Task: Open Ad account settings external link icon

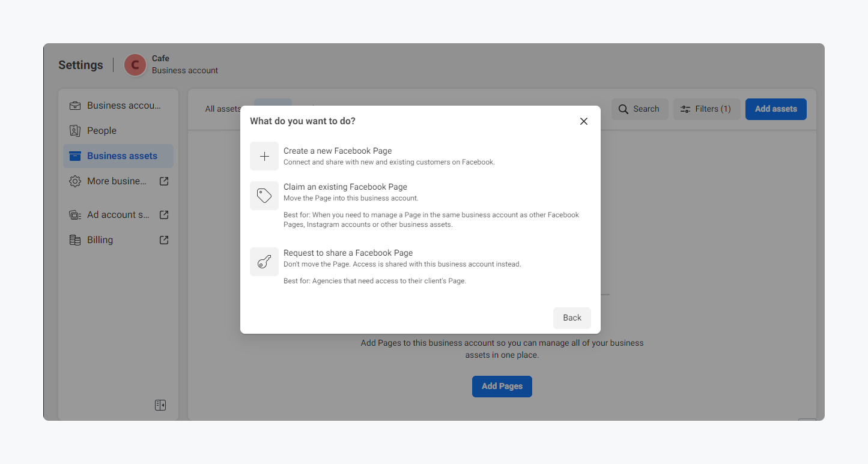Action: tap(164, 215)
